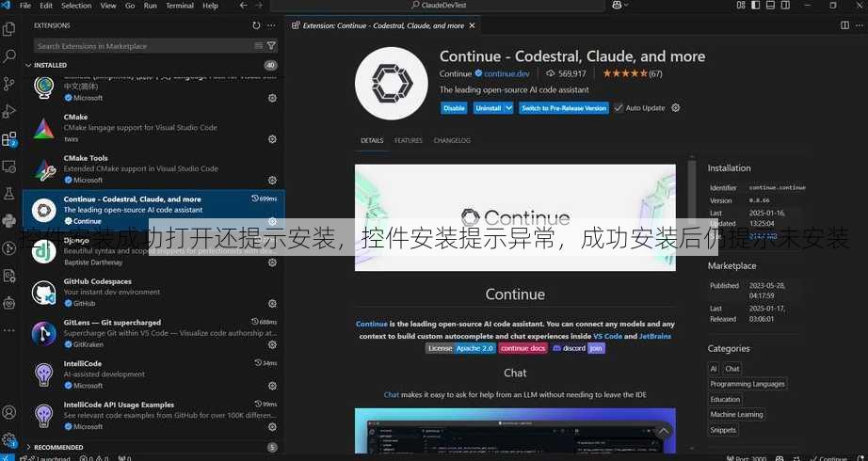
Task: Open the continue docs badge
Action: pyautogui.click(x=523, y=348)
